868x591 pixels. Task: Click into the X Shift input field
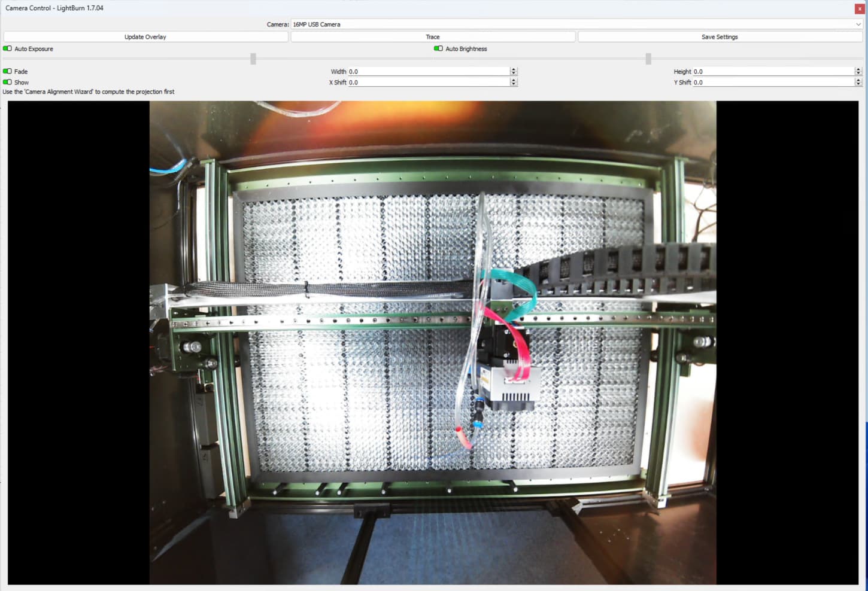(x=429, y=83)
